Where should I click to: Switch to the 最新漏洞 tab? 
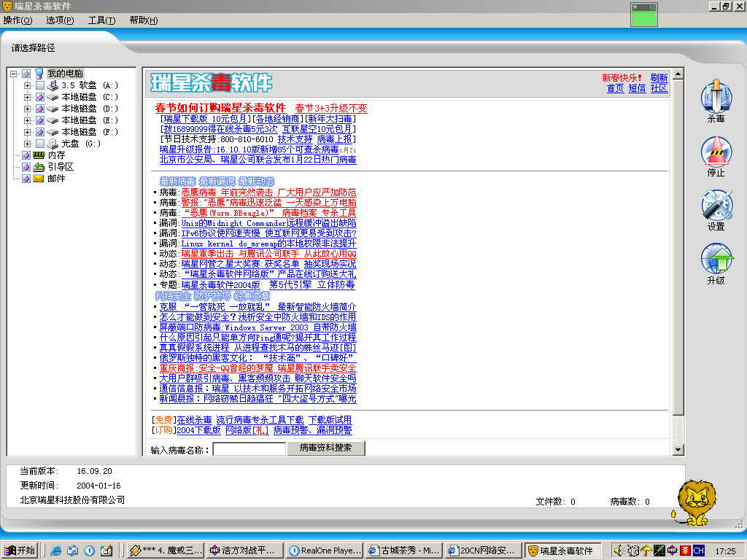click(217, 182)
